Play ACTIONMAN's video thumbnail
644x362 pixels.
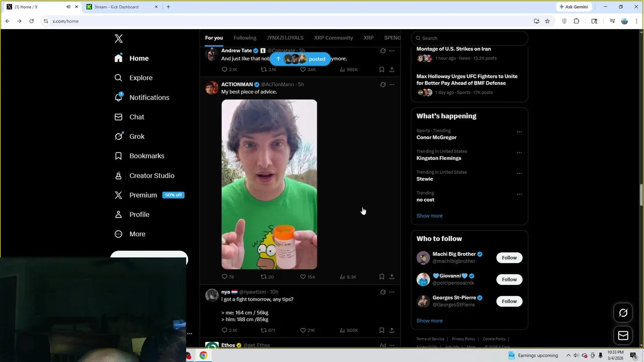coord(269,185)
